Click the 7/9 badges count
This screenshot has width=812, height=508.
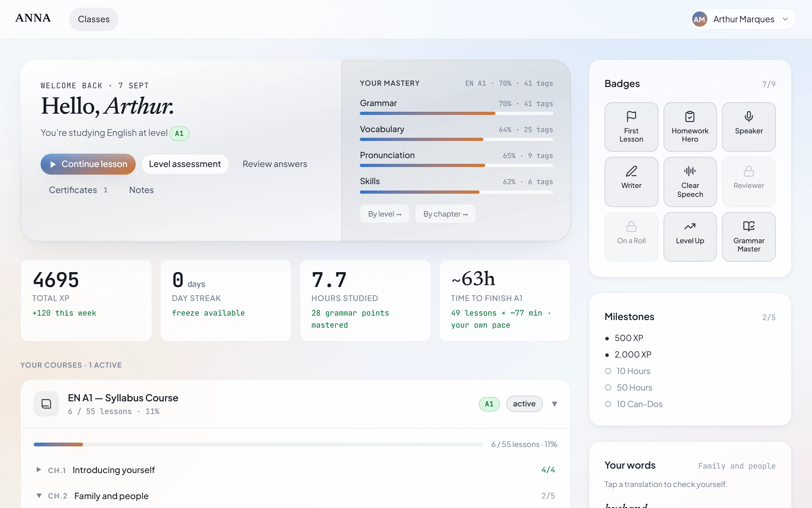[x=769, y=84]
